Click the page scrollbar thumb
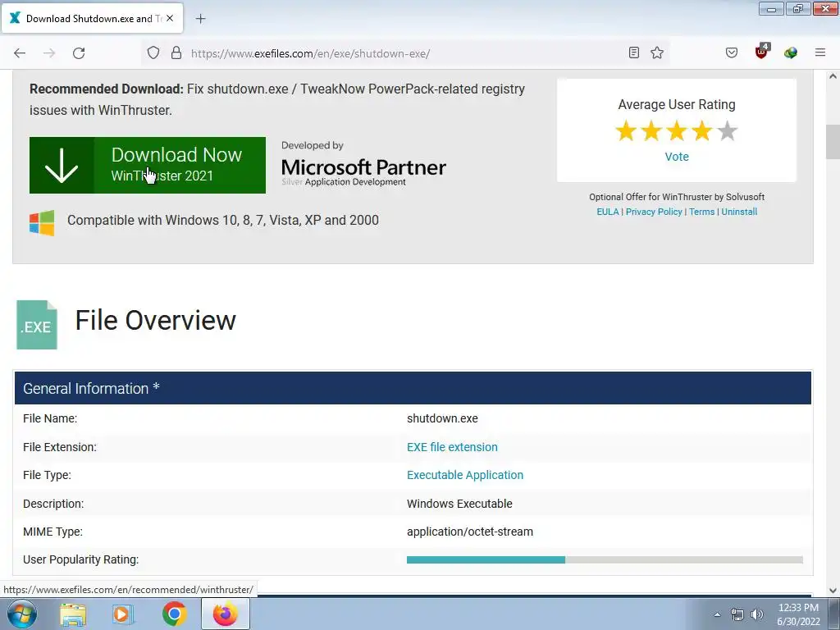 [x=833, y=142]
